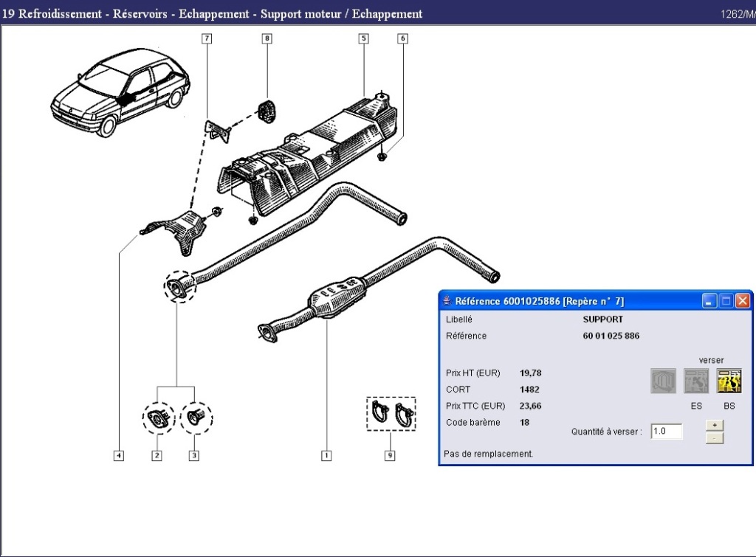Close the Référence 6001025886 dialog
This screenshot has height=557, width=756.
click(x=742, y=301)
